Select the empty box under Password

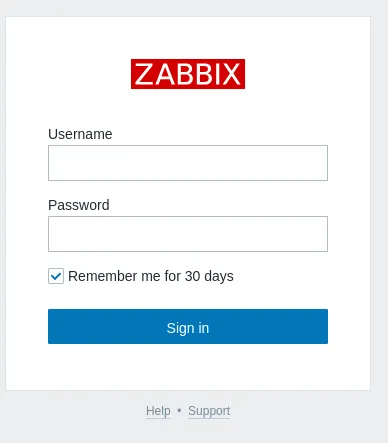[188, 234]
